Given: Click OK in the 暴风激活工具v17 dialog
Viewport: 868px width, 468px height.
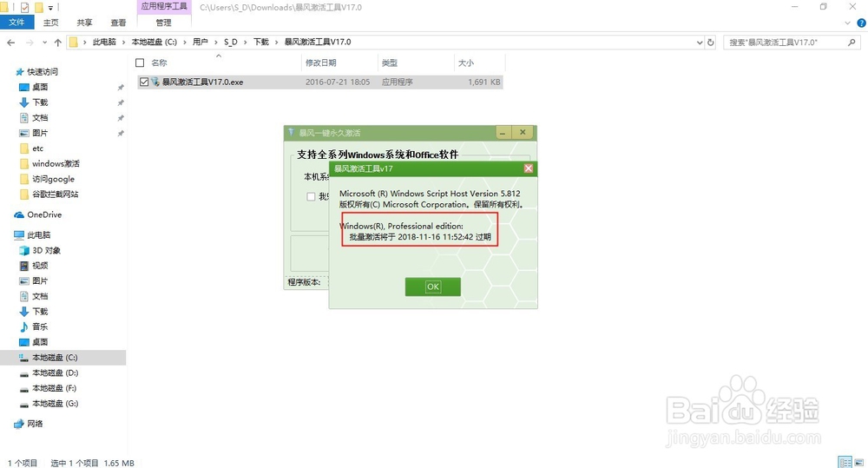Looking at the screenshot, I should [432, 287].
